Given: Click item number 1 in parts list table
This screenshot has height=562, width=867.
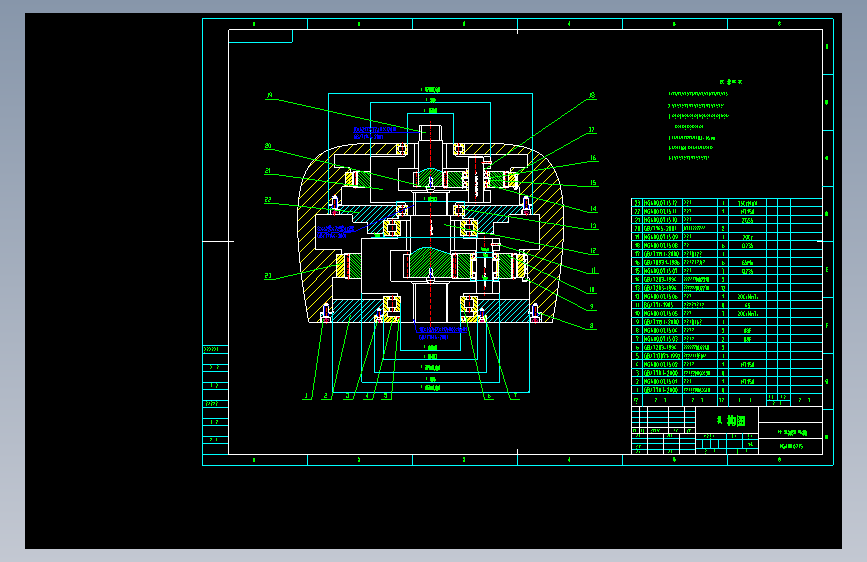Looking at the screenshot, I should [637, 390].
